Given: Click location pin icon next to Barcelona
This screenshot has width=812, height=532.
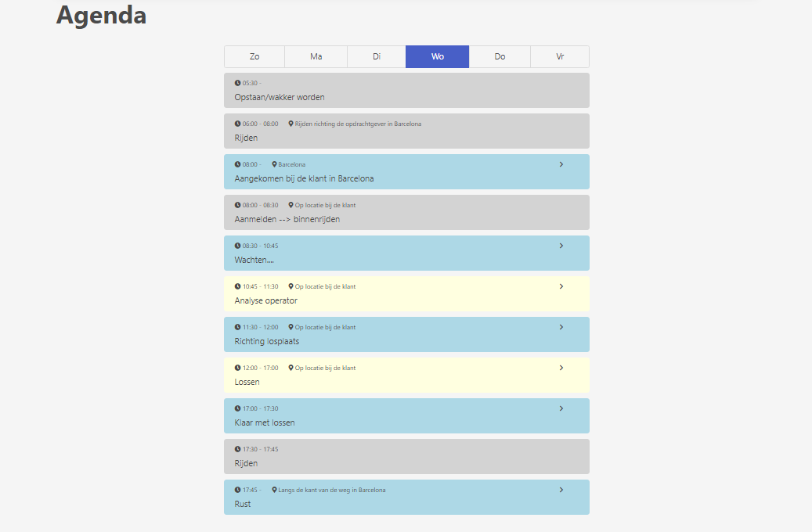Looking at the screenshot, I should [275, 164].
